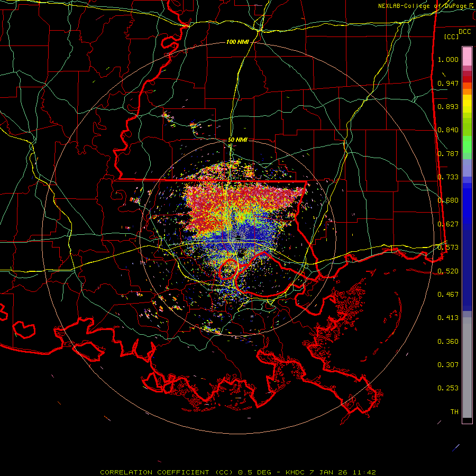The width and height of the screenshot is (476, 476).
Task: Click the 0.680 legend value
Action: (x=448, y=200)
